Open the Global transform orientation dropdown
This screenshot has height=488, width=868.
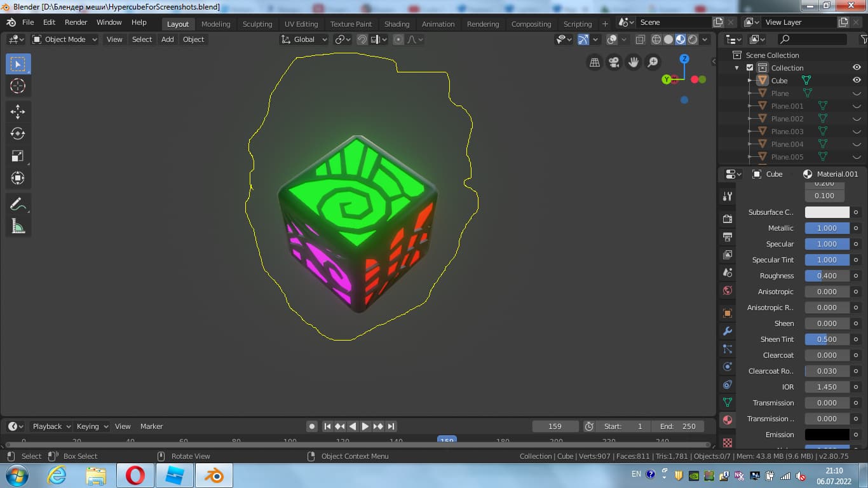tap(303, 39)
